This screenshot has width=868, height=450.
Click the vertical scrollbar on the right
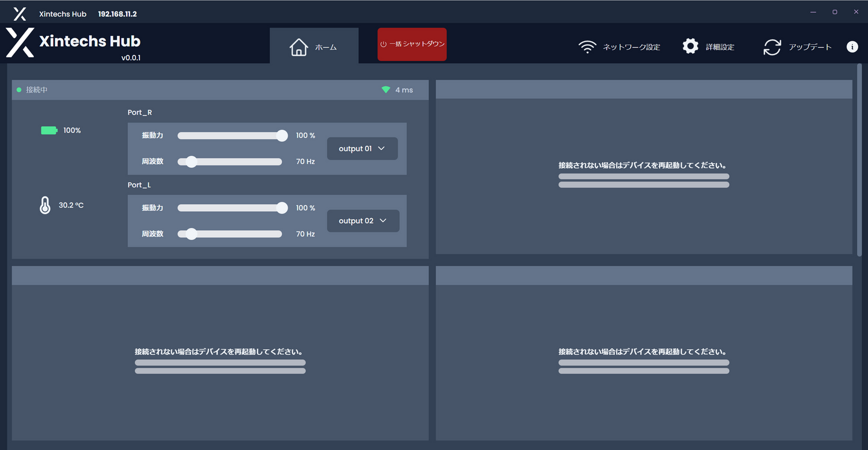pyautogui.click(x=859, y=160)
